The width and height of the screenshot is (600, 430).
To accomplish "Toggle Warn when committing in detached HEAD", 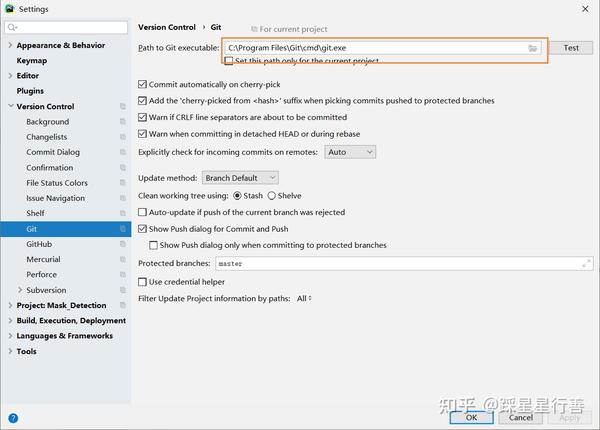I will (x=142, y=134).
